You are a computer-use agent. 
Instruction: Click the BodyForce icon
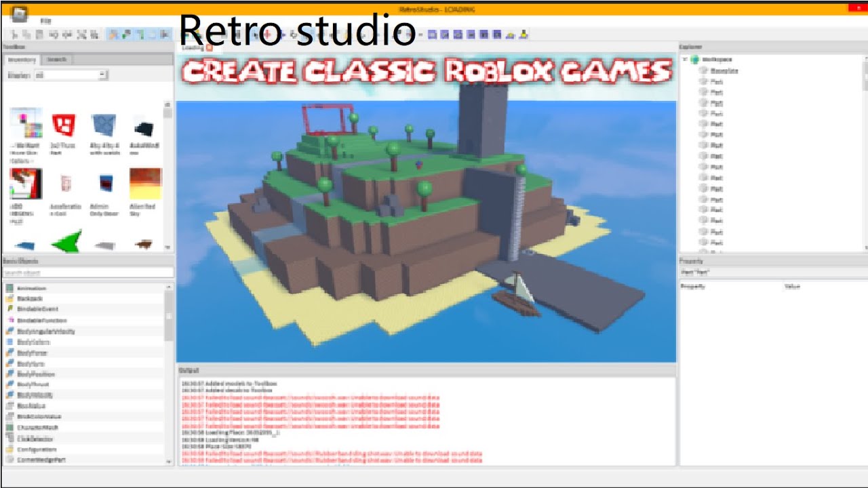pos(9,353)
